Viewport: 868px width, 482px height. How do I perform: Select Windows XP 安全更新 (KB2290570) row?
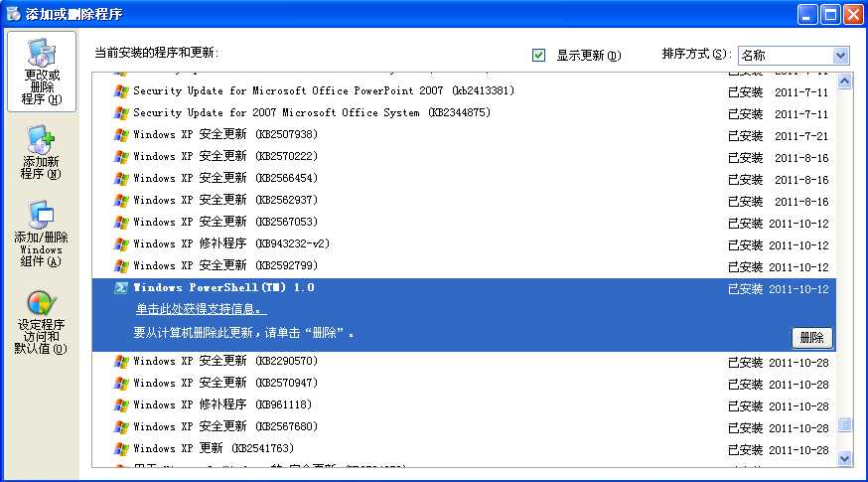[464, 361]
